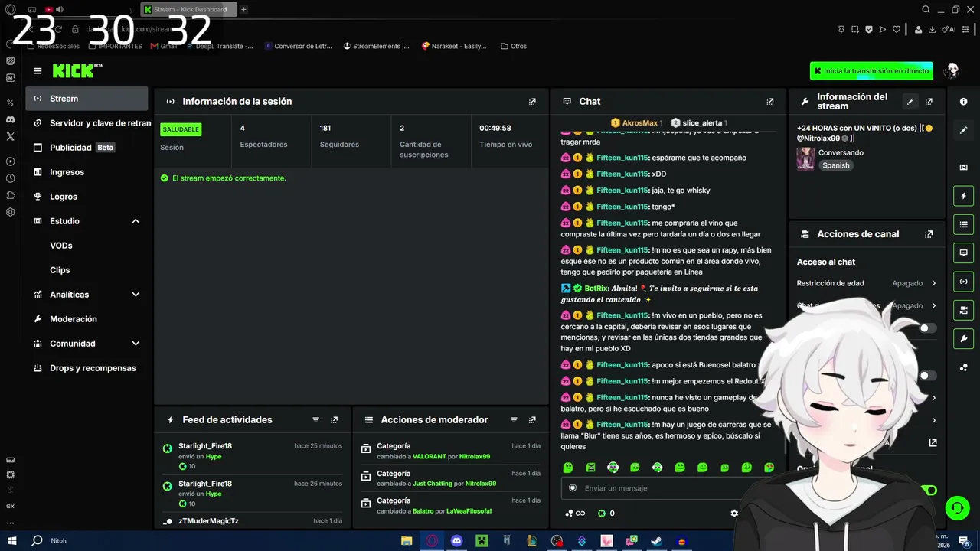The width and height of the screenshot is (980, 551).
Task: Open the Ingresos page
Action: [x=87, y=172]
